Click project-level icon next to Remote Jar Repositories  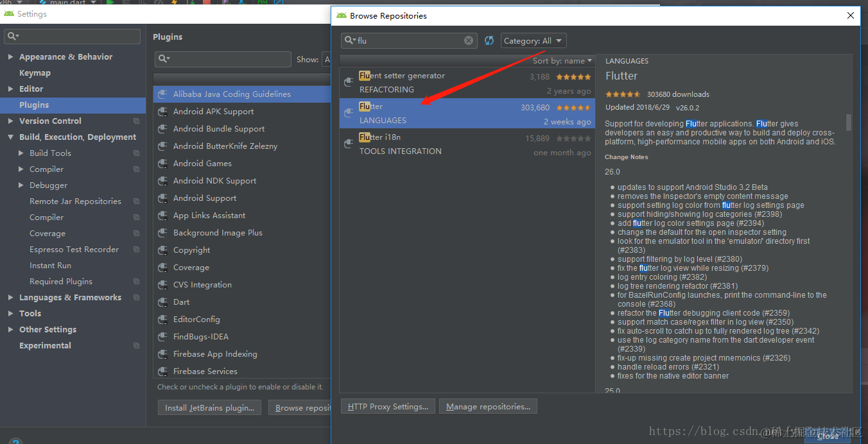(136, 201)
